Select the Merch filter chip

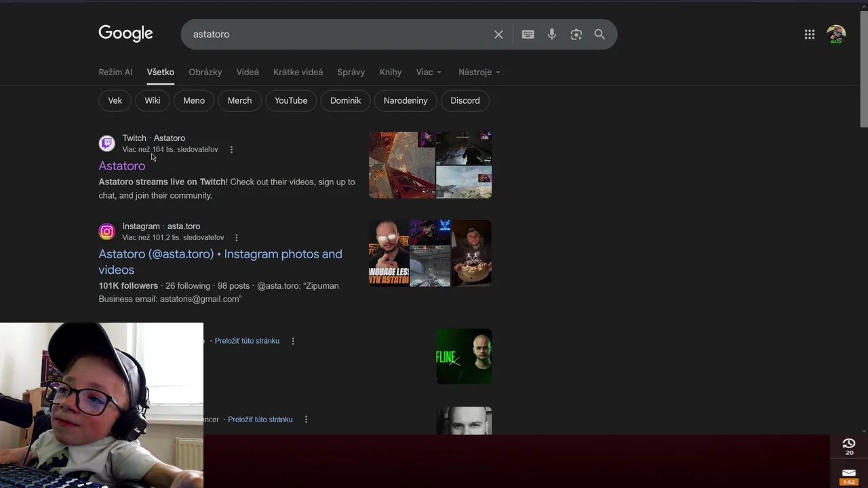tap(239, 100)
